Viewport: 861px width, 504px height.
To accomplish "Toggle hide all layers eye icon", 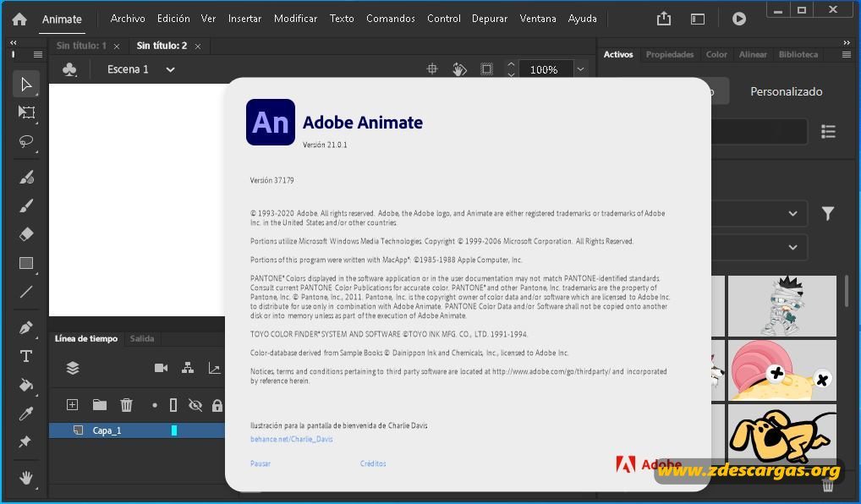I will click(195, 405).
